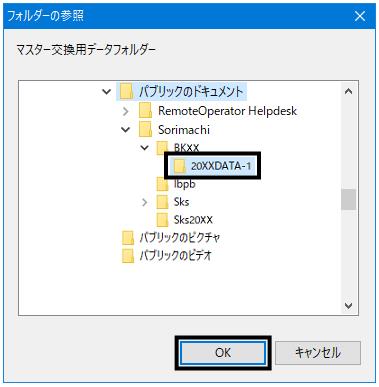The image size is (379, 387).
Task: Click the 20XXDATA-1 folder icon
Action: (180, 166)
